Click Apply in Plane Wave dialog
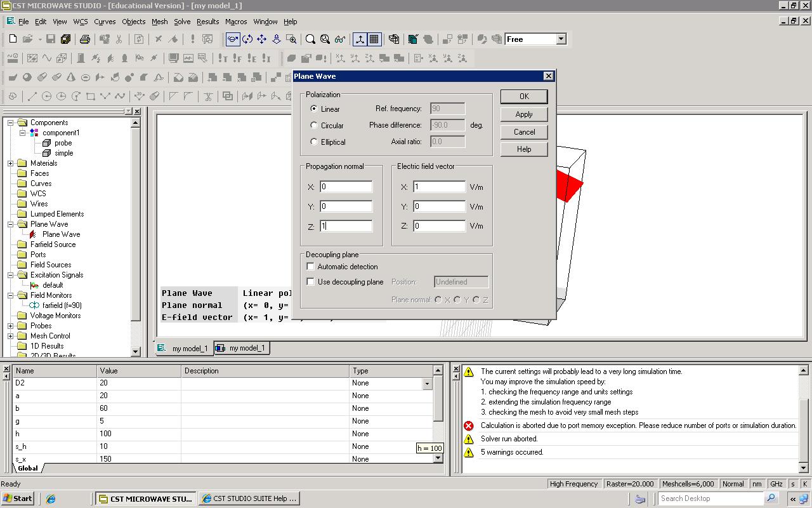Screen dimensions: 812x508 pyautogui.click(x=524, y=114)
